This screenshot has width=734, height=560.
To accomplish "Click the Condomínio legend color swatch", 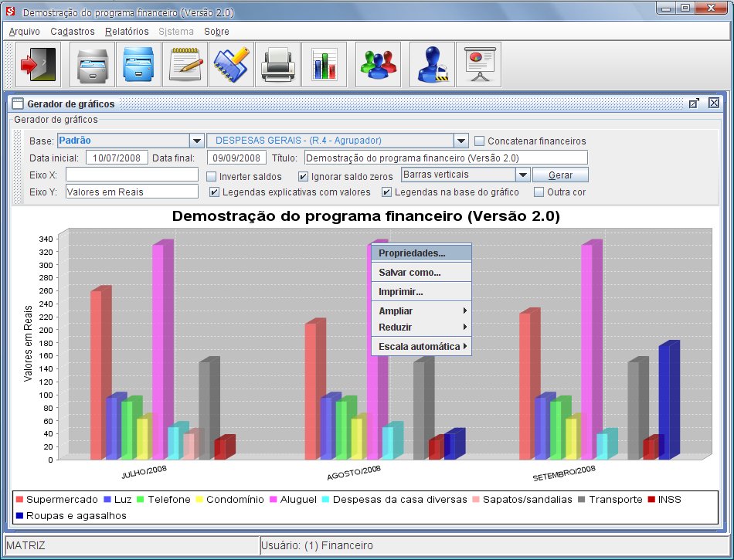I will coord(199,500).
